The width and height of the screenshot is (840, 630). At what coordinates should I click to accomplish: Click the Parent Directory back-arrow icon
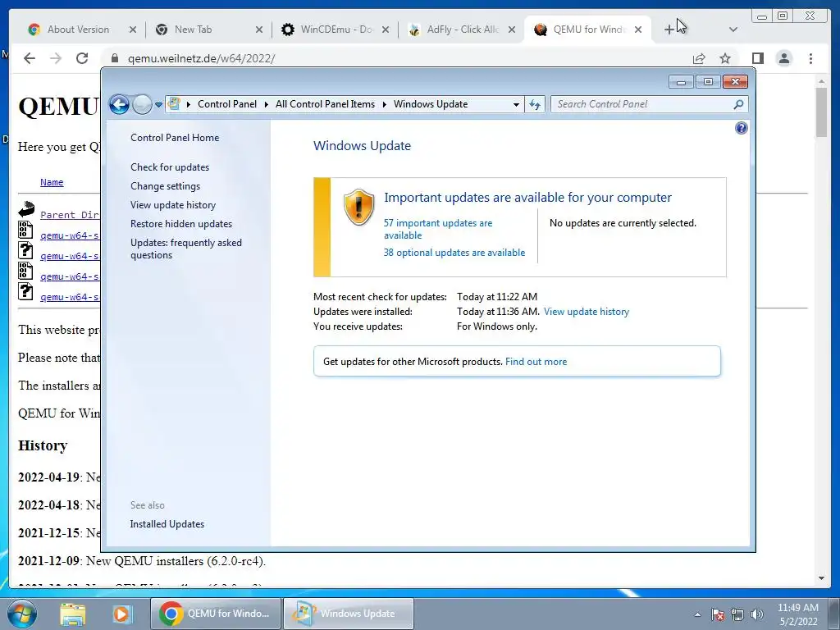click(25, 209)
